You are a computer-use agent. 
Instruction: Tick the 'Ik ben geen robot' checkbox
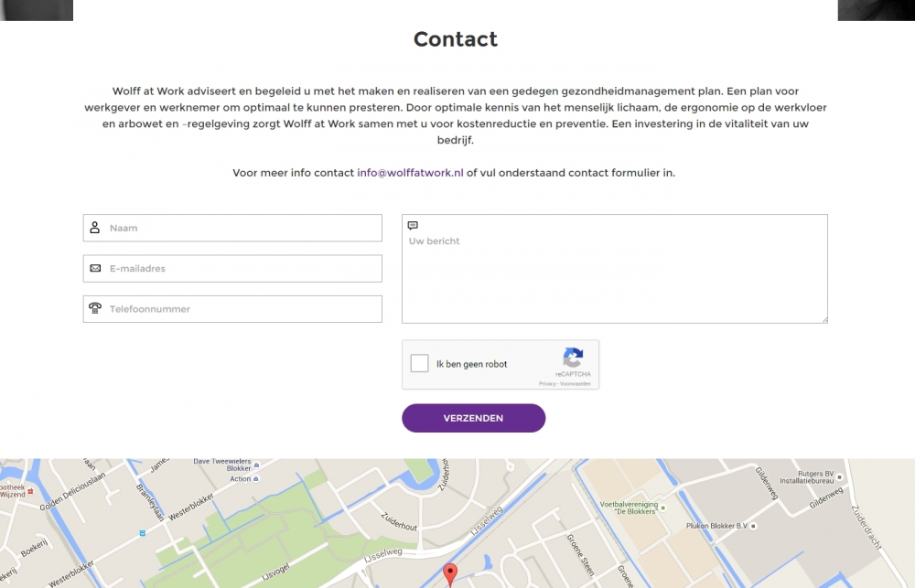point(419,363)
